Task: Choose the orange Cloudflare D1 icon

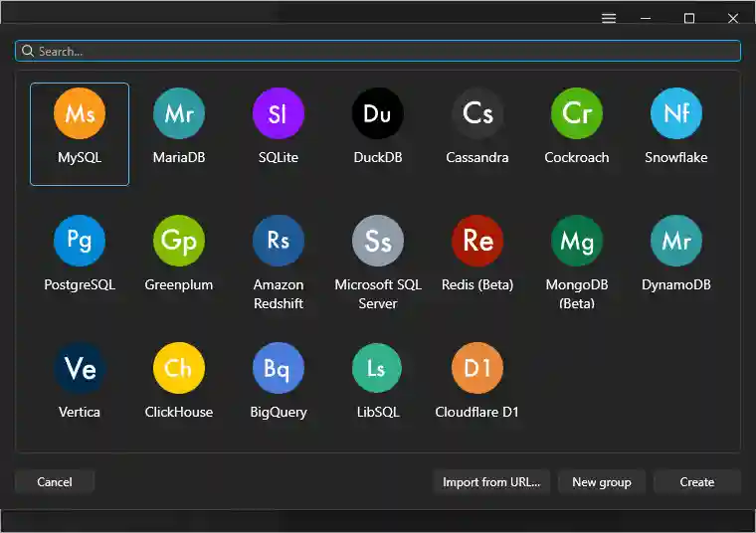Action: pos(477,368)
